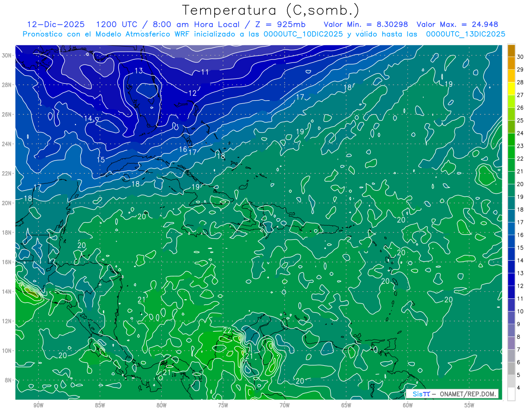Click the '8N' latitude axis label

point(9,380)
